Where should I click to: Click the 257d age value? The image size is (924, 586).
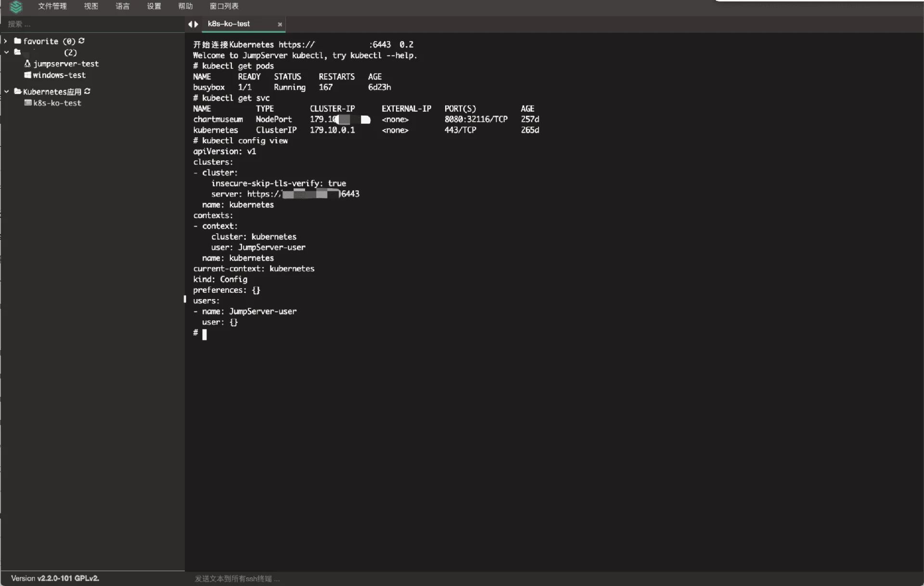coord(530,119)
